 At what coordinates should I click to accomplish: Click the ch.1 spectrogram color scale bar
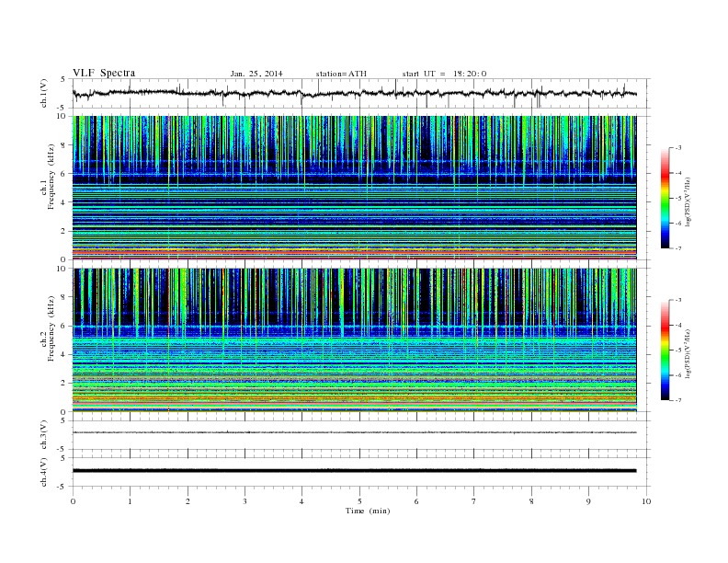(x=665, y=198)
